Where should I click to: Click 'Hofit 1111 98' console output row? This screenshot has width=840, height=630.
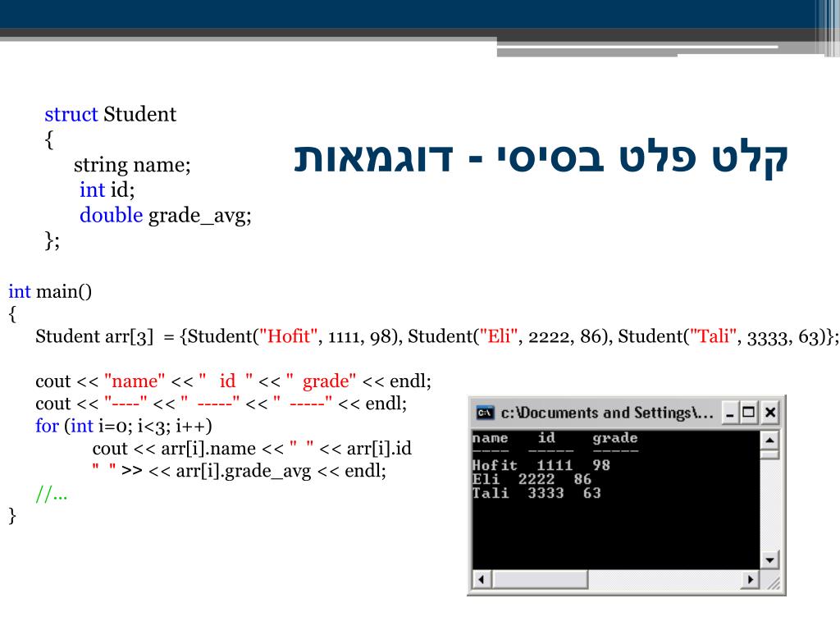pos(541,465)
